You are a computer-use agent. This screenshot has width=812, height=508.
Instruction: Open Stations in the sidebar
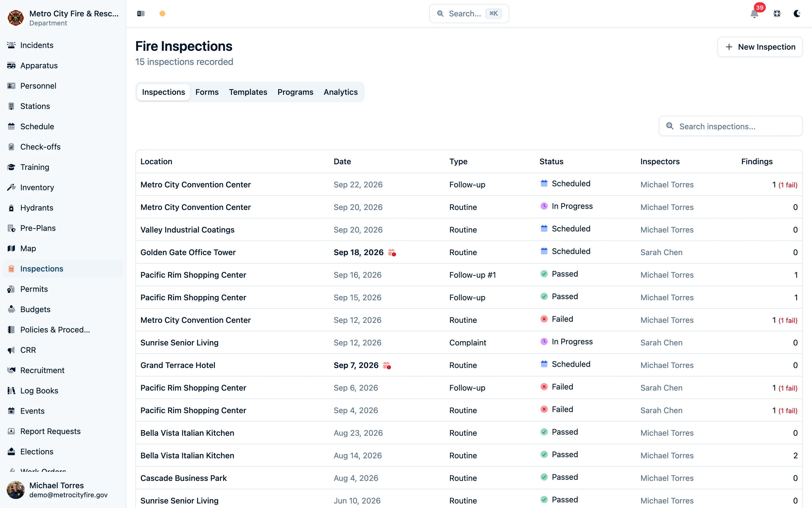coord(63,106)
